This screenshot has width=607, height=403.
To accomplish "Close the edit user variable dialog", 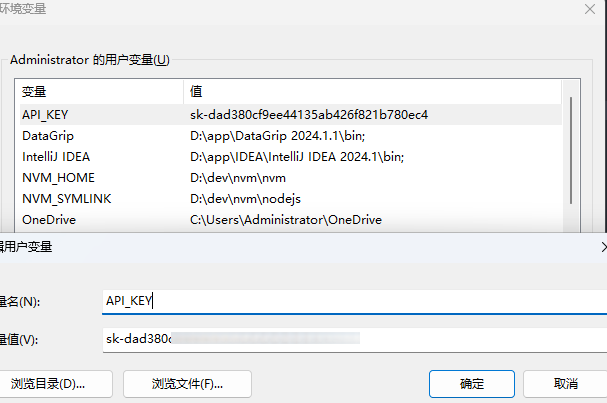I will click(601, 245).
